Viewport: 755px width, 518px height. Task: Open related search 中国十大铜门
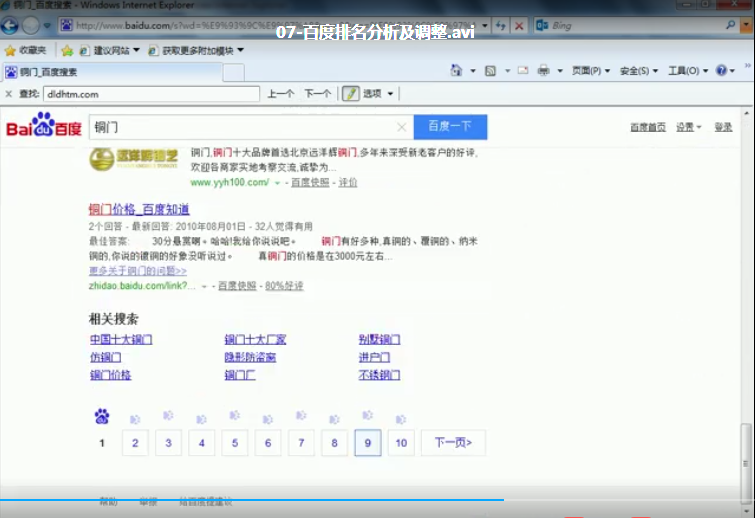pos(121,339)
